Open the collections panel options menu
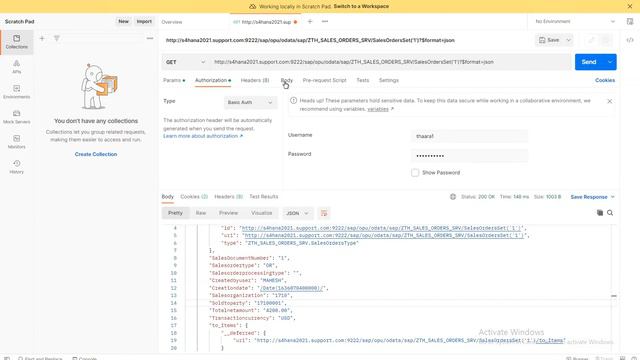Screen dimensions: 640x360 [150, 38]
